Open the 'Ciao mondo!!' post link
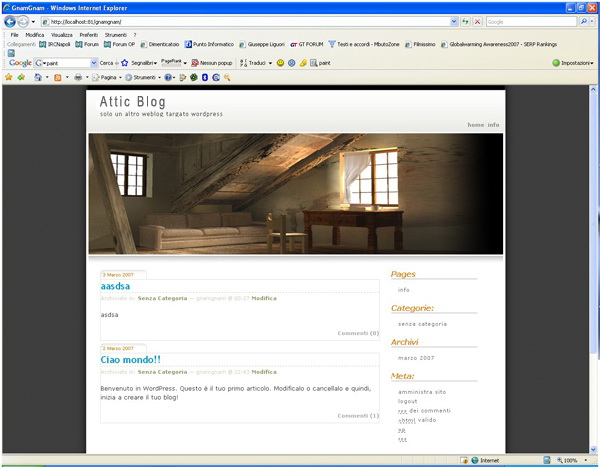The image size is (600, 467). click(x=131, y=359)
